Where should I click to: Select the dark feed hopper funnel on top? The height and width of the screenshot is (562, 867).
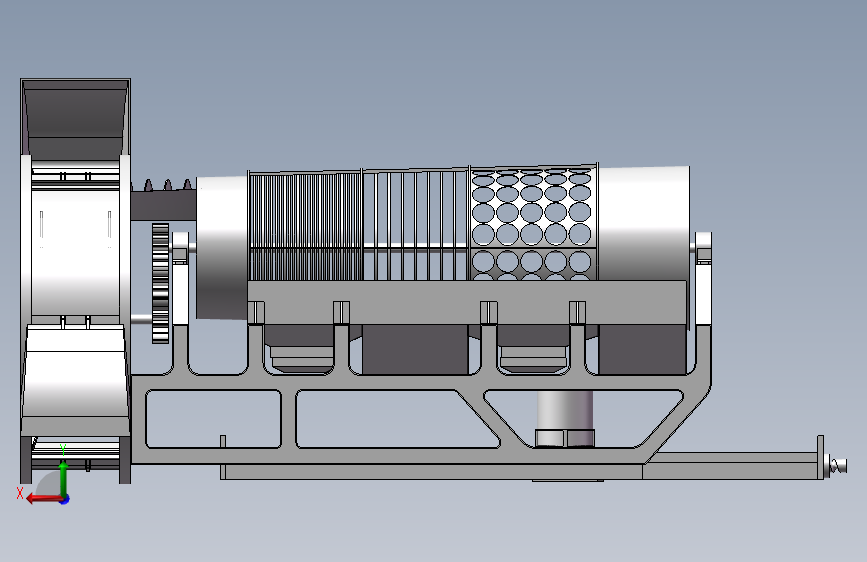point(75,118)
